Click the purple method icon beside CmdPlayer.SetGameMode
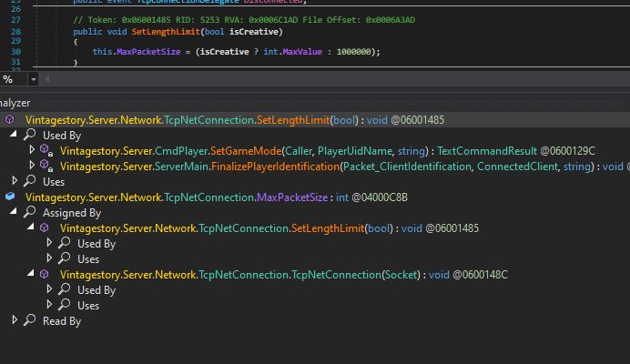The height and width of the screenshot is (364, 630). (x=45, y=150)
